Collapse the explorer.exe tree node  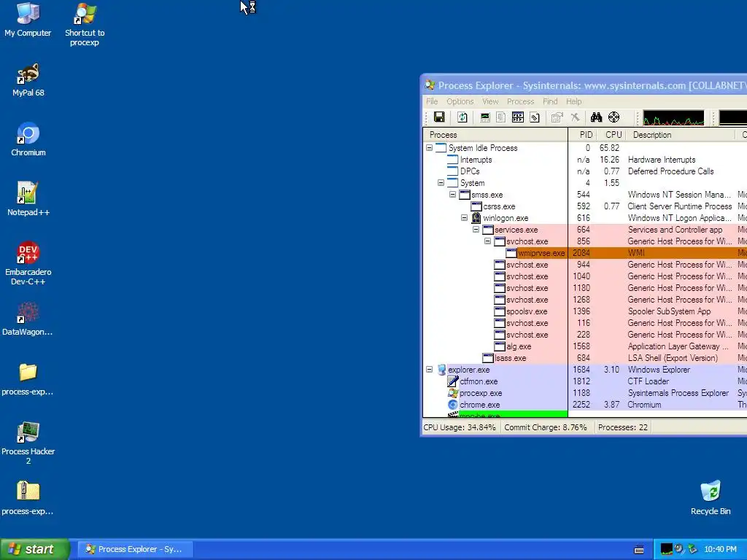(x=429, y=370)
